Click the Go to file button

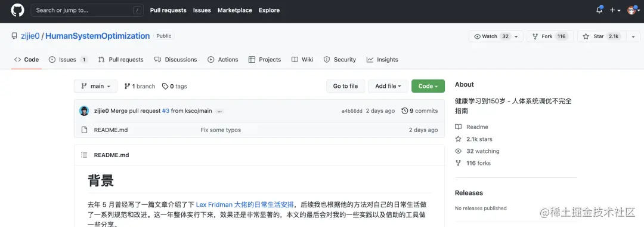click(345, 86)
